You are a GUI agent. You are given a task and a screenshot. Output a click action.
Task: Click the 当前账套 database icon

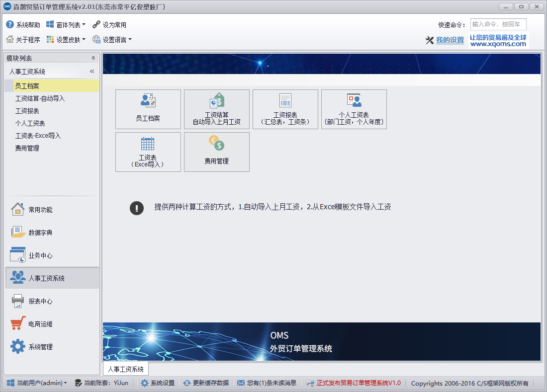pos(79,383)
